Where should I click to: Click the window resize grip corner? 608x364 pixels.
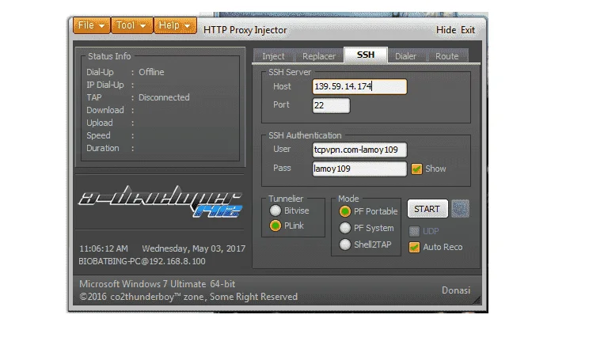point(477,300)
